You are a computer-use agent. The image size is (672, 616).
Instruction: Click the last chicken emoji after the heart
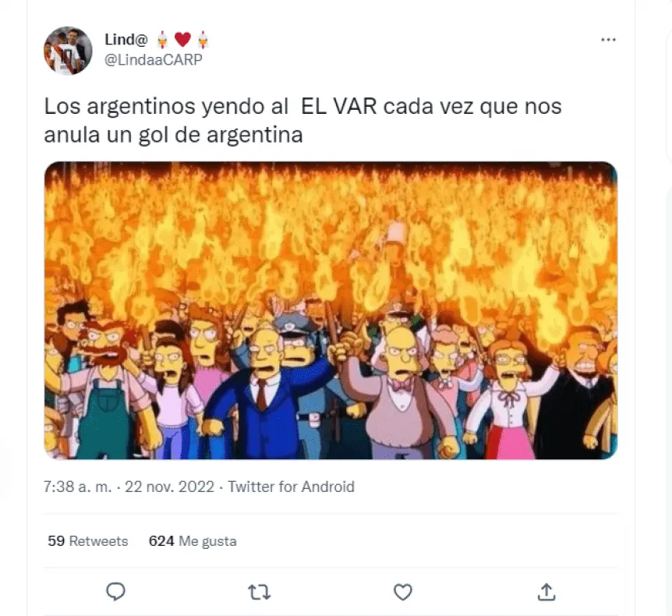point(203,40)
